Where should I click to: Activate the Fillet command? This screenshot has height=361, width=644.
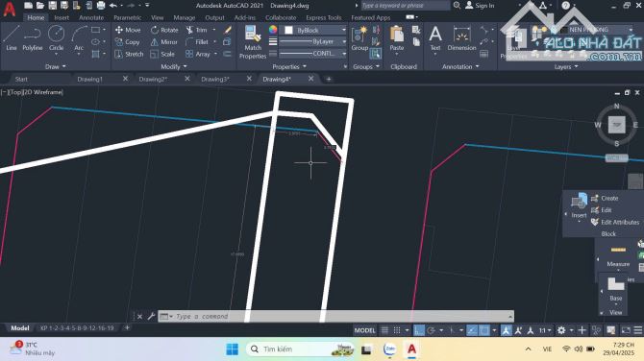(x=197, y=42)
